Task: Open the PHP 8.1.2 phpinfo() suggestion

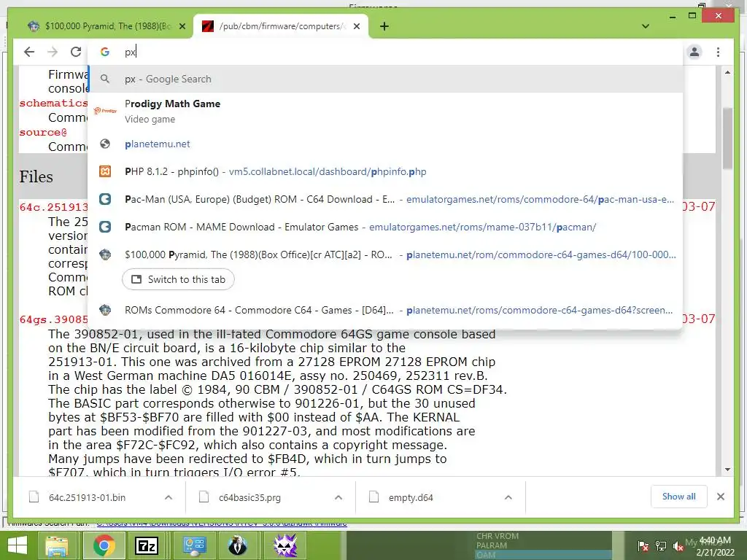Action: click(385, 171)
